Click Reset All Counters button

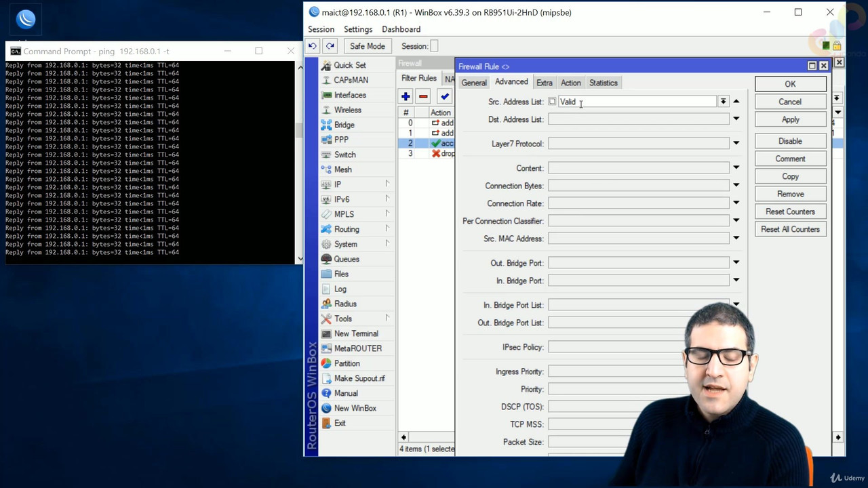pos(790,229)
